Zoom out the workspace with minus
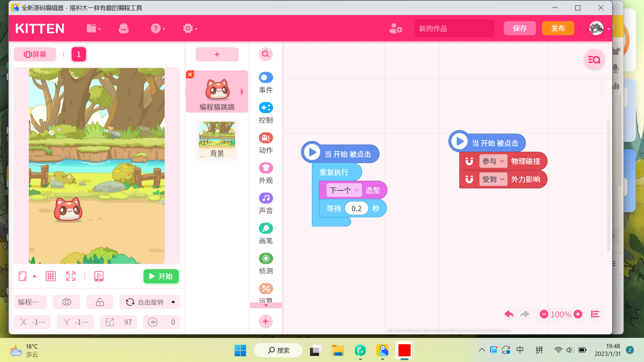The image size is (644, 362). pyautogui.click(x=544, y=314)
